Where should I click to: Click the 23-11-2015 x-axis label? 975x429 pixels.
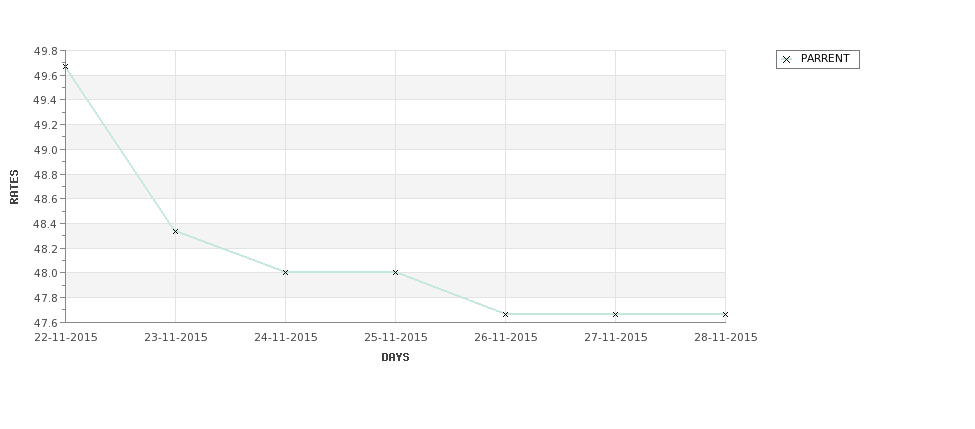tap(176, 337)
